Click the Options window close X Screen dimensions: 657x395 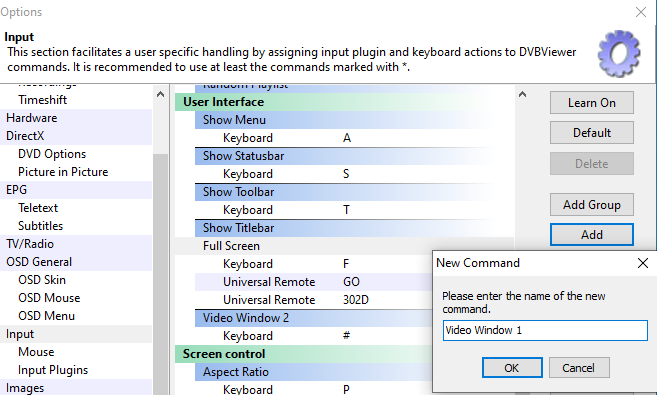[641, 12]
